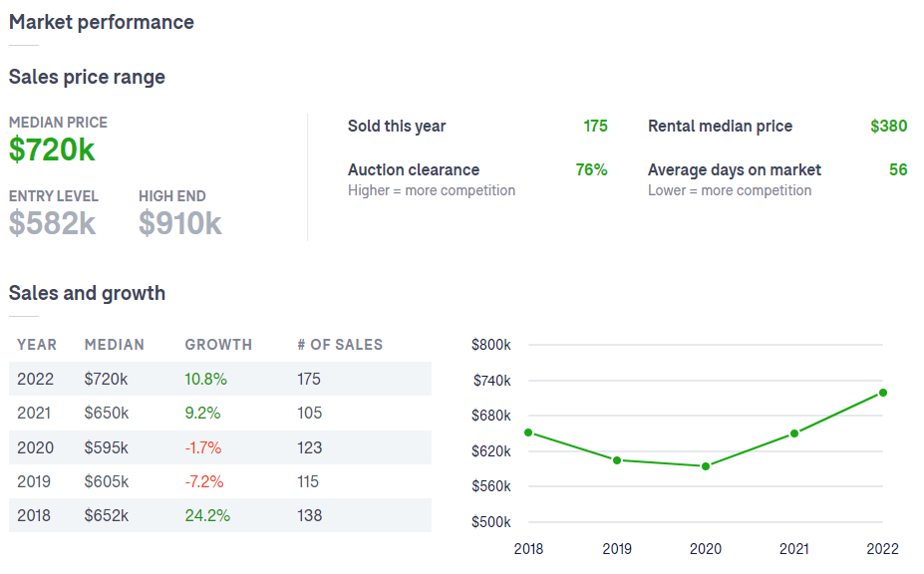This screenshot has height=574, width=924.
Task: Click the YEAR column header
Action: [37, 345]
